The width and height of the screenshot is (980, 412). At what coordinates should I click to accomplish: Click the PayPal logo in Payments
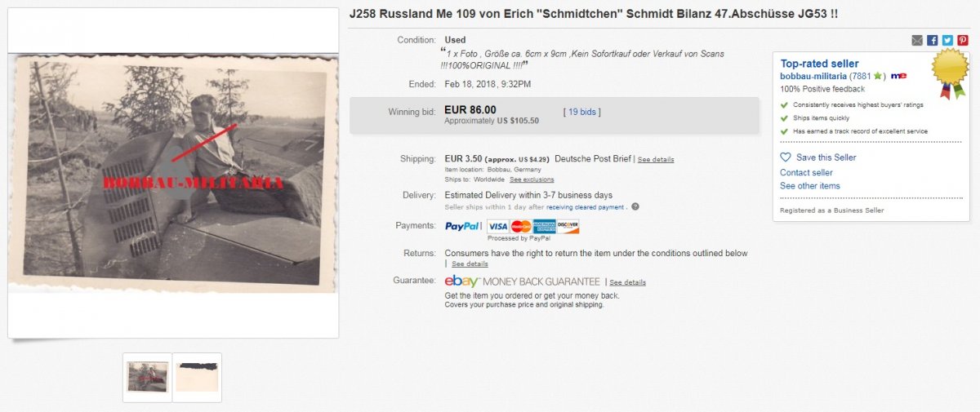coord(463,226)
